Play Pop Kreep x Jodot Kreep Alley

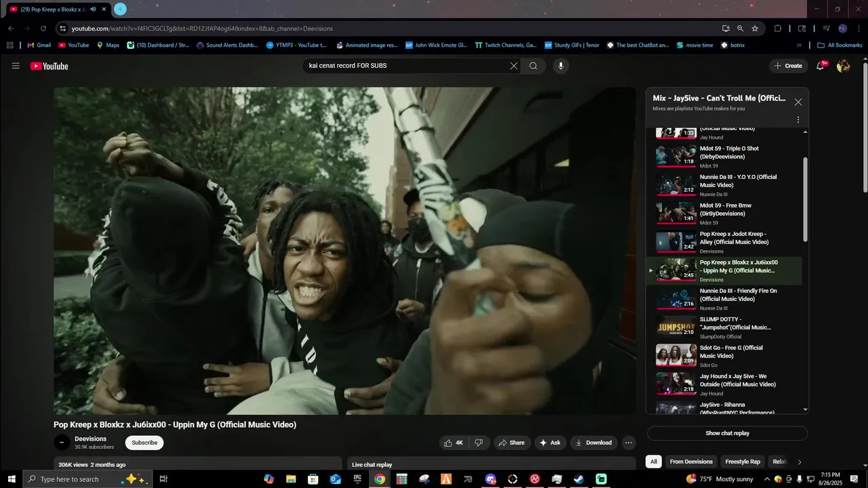coord(724,241)
